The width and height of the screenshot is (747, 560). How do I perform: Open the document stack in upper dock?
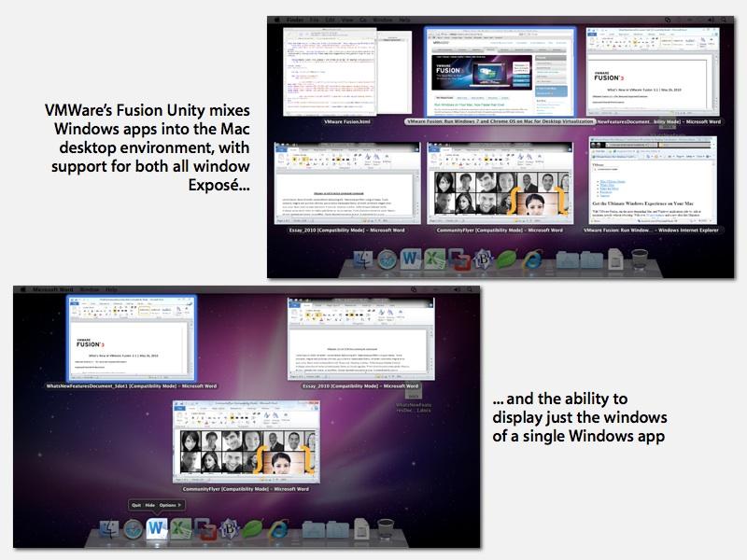[615, 260]
